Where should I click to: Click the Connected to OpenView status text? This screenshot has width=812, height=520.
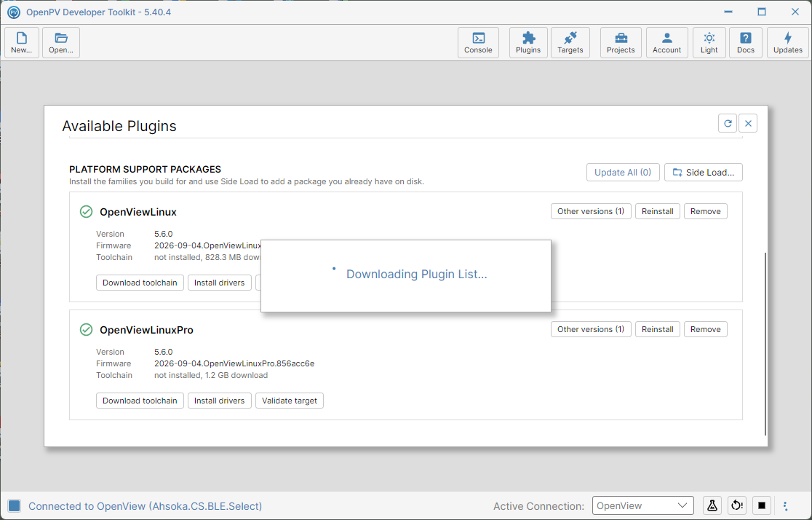click(145, 506)
